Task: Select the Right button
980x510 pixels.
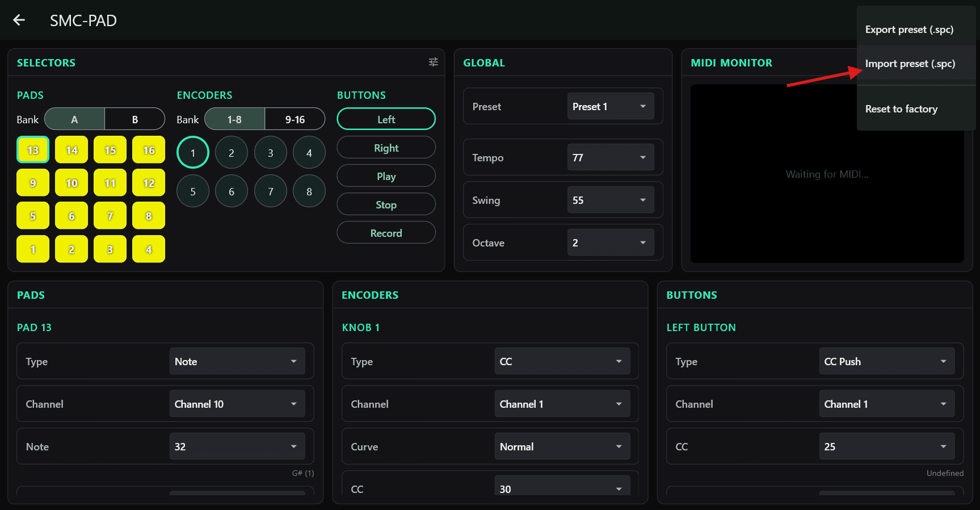Action: point(386,148)
